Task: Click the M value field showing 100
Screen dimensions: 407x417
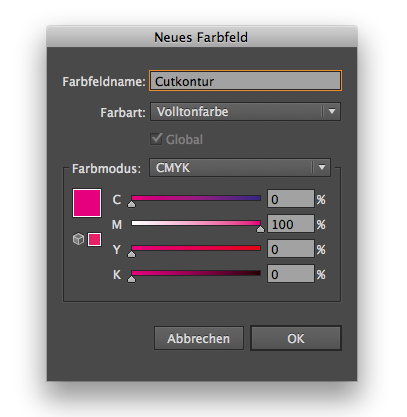Action: click(291, 224)
